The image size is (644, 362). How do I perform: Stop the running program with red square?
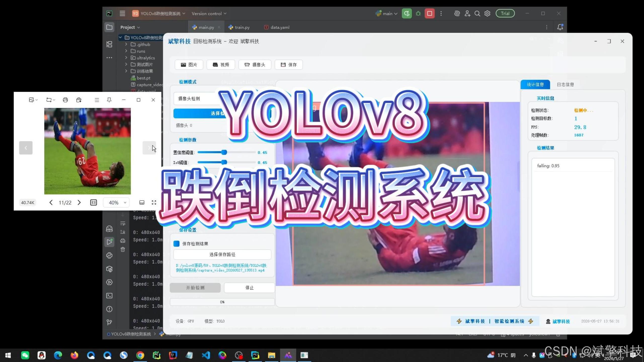(430, 13)
